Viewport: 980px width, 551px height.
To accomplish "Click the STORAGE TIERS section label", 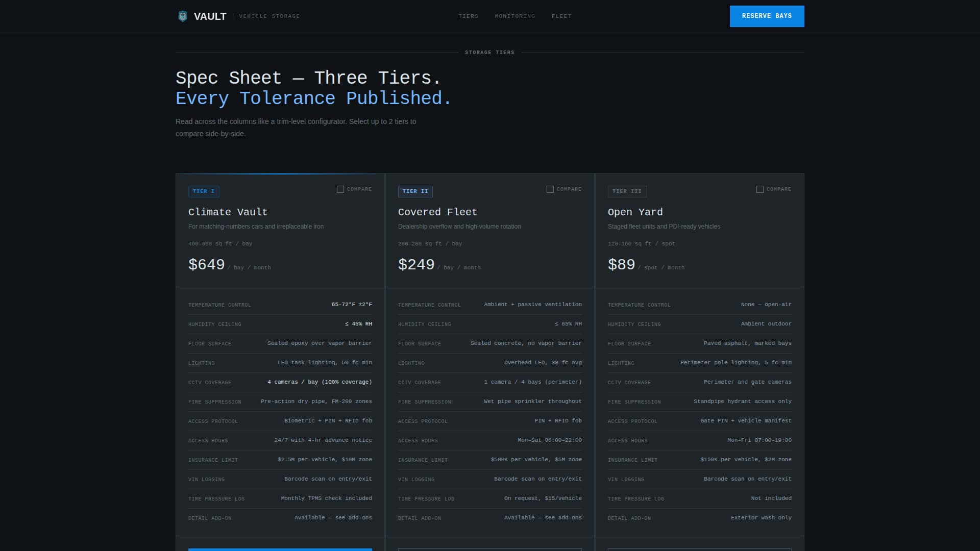I will [x=490, y=52].
